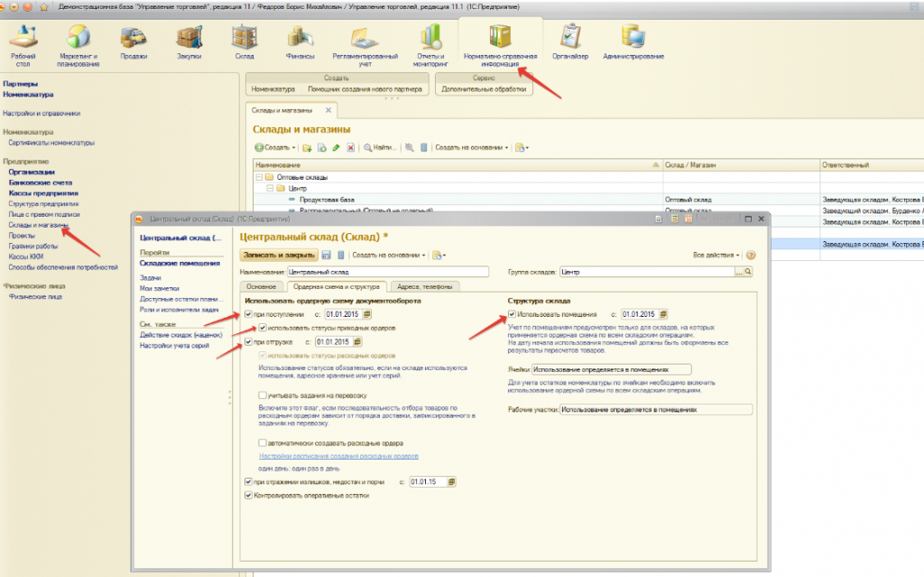Image resolution: width=924 pixels, height=577 pixels.
Task: Click the Ячейки field value
Action: (x=611, y=370)
